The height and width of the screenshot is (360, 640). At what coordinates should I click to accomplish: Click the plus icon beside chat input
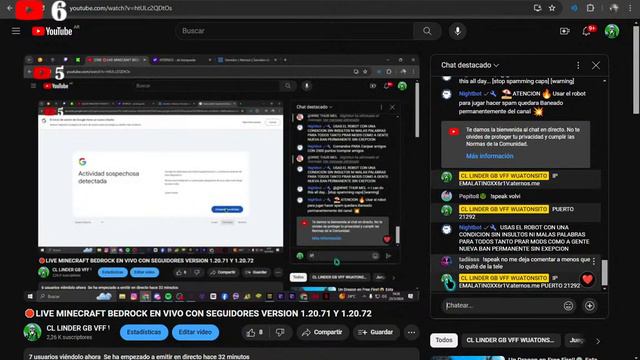pos(589,306)
